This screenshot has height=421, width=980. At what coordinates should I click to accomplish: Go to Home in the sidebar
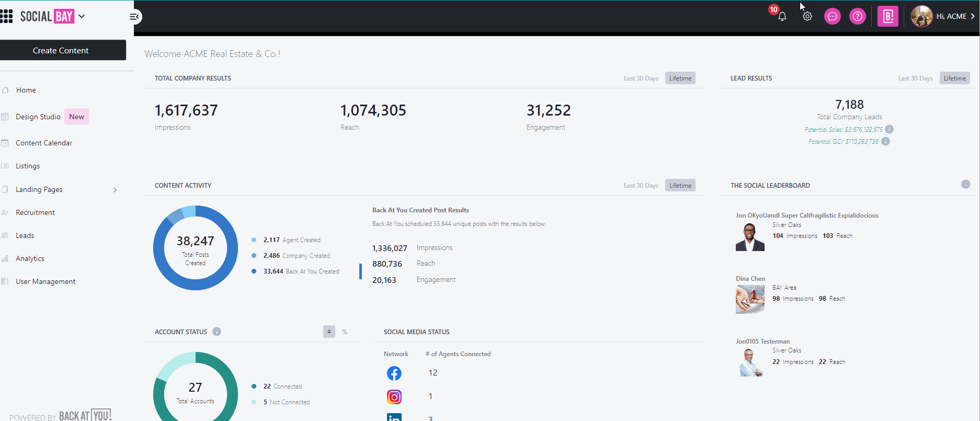(x=26, y=90)
